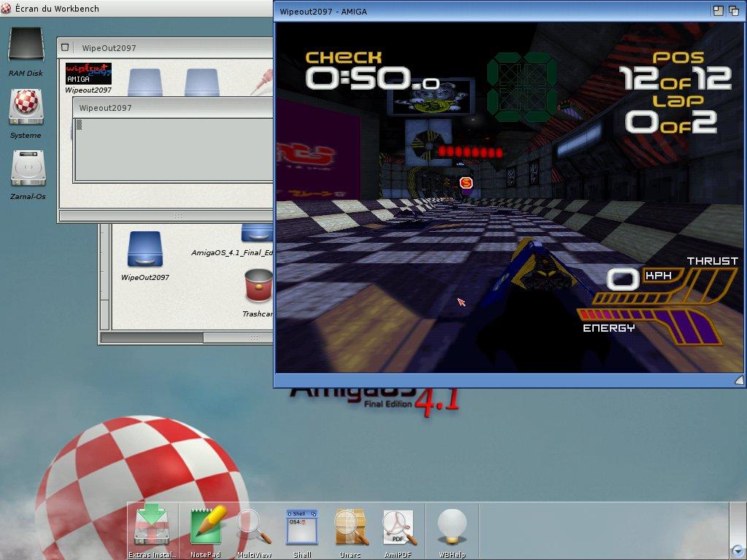Click the thrust gauge in the game HUD

667,286
